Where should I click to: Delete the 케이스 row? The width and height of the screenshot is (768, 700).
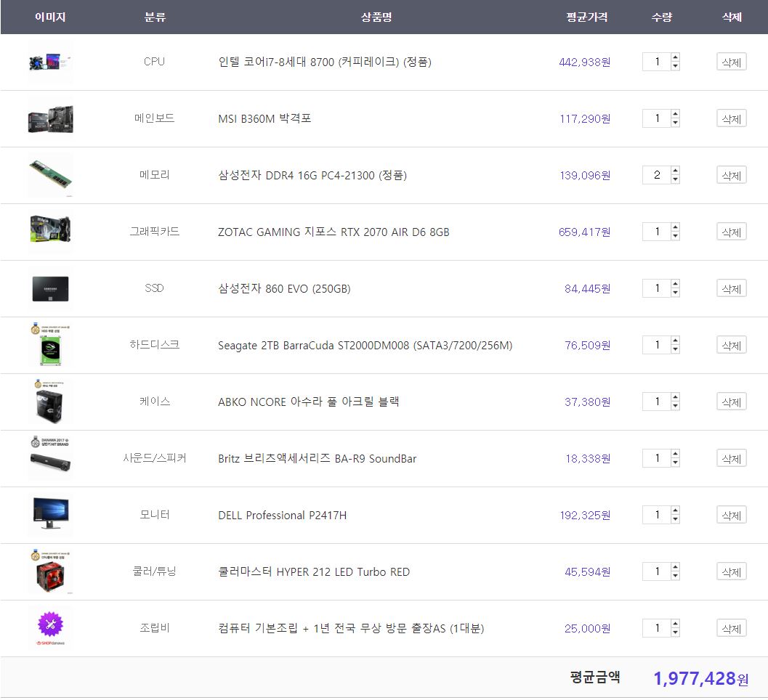(731, 402)
